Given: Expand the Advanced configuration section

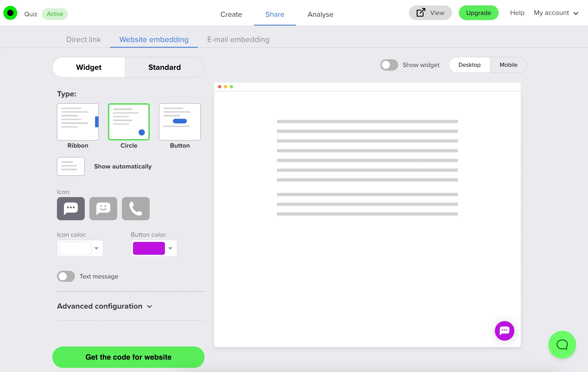Looking at the screenshot, I should pyautogui.click(x=104, y=306).
